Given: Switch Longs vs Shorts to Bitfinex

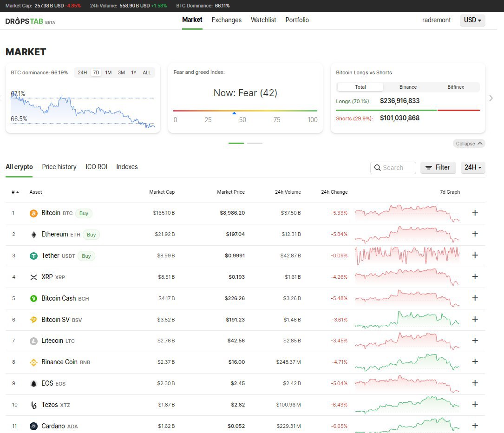Looking at the screenshot, I should point(456,87).
